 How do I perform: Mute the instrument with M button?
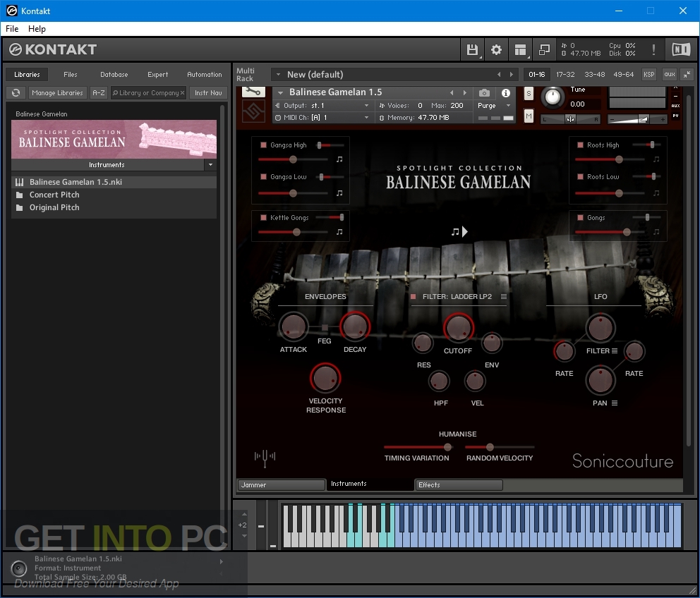click(529, 116)
